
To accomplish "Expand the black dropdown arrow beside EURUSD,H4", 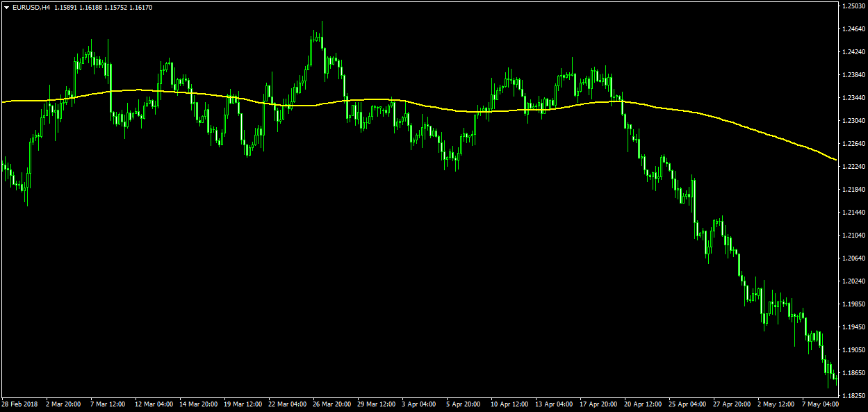I will coord(6,6).
